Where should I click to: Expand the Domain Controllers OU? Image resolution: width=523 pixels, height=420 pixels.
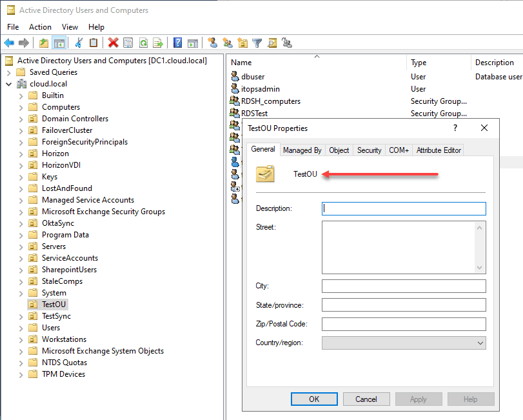[x=21, y=119]
